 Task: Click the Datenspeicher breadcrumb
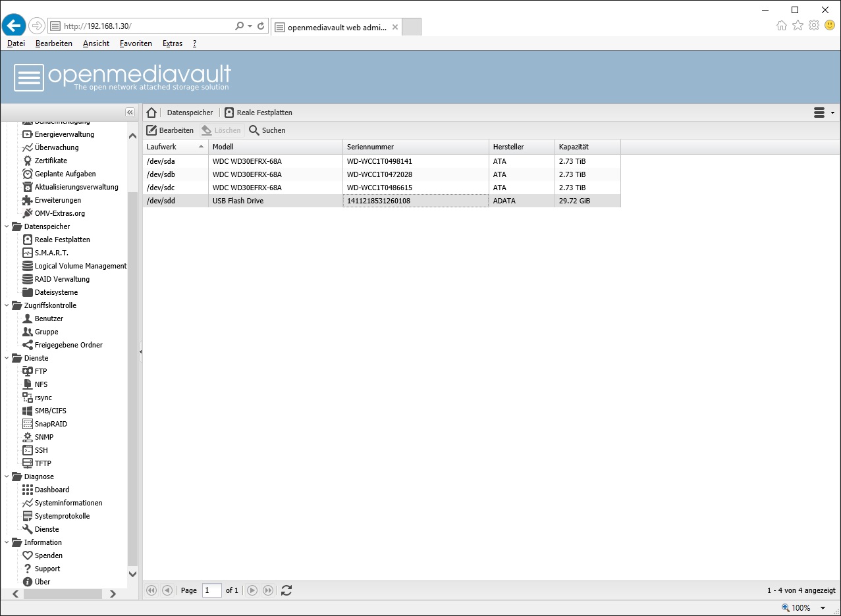[x=190, y=113]
